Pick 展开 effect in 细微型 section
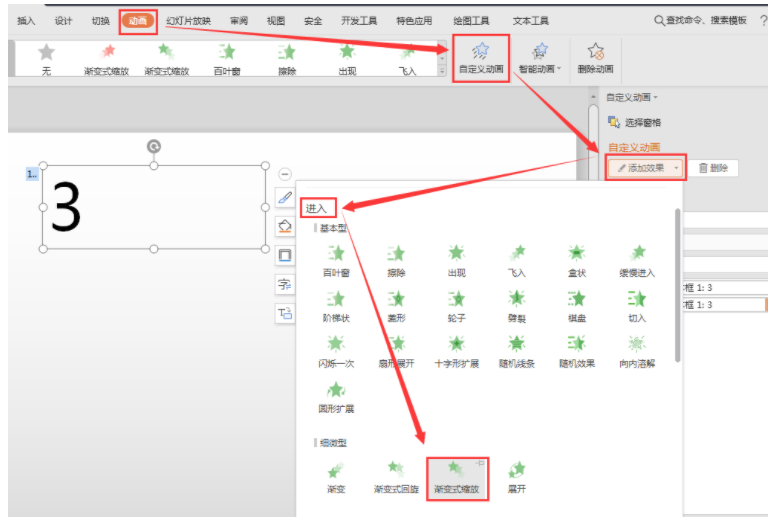The width and height of the screenshot is (772, 523). click(516, 477)
